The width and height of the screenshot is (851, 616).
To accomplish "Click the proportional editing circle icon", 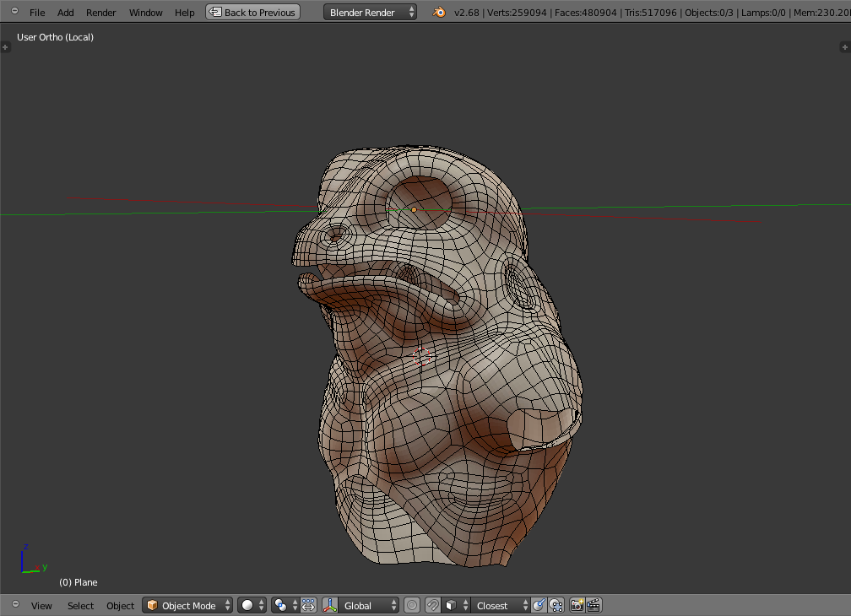I will [412, 605].
